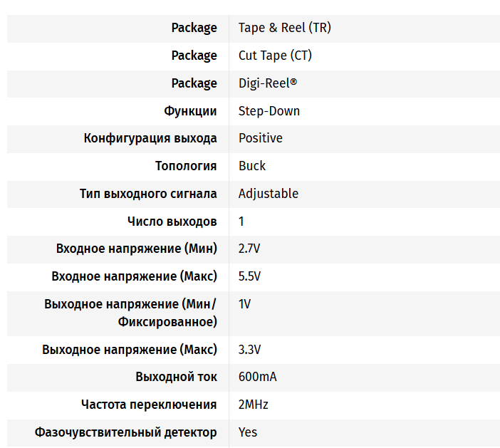Select the "Adjustable" value
The image size is (500, 448).
269,194
